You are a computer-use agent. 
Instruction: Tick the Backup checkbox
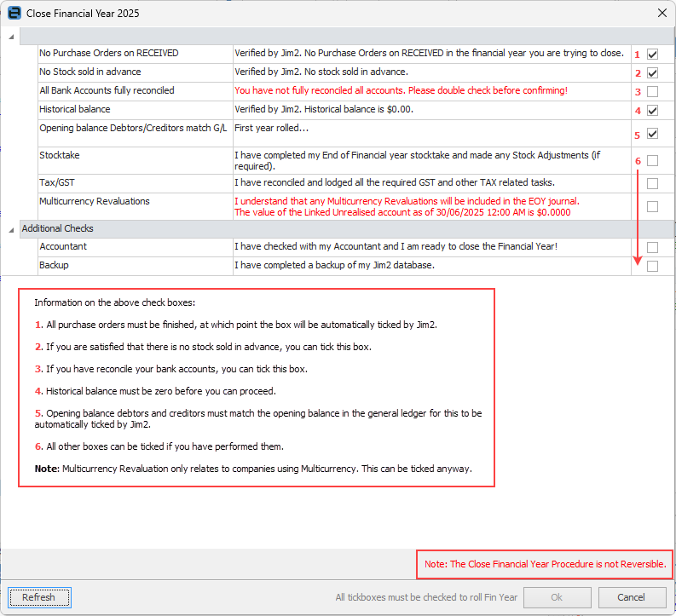(x=652, y=266)
